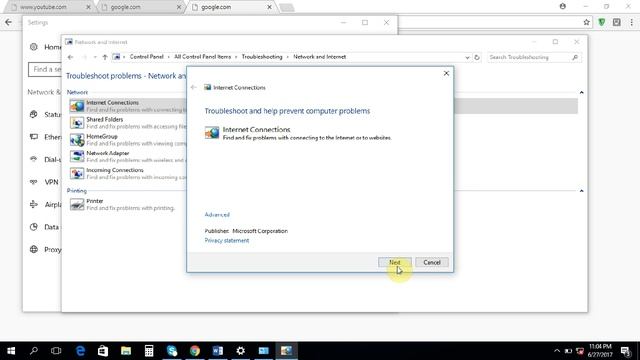
Task: Open the Action Center notification icon
Action: click(626, 351)
